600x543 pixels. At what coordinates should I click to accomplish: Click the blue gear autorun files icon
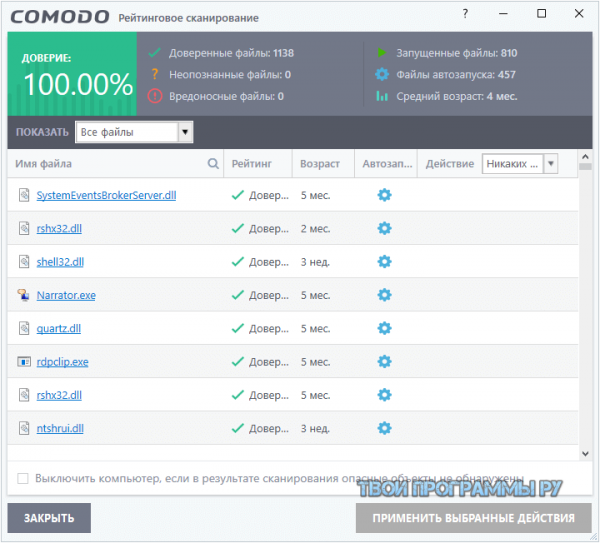382,74
